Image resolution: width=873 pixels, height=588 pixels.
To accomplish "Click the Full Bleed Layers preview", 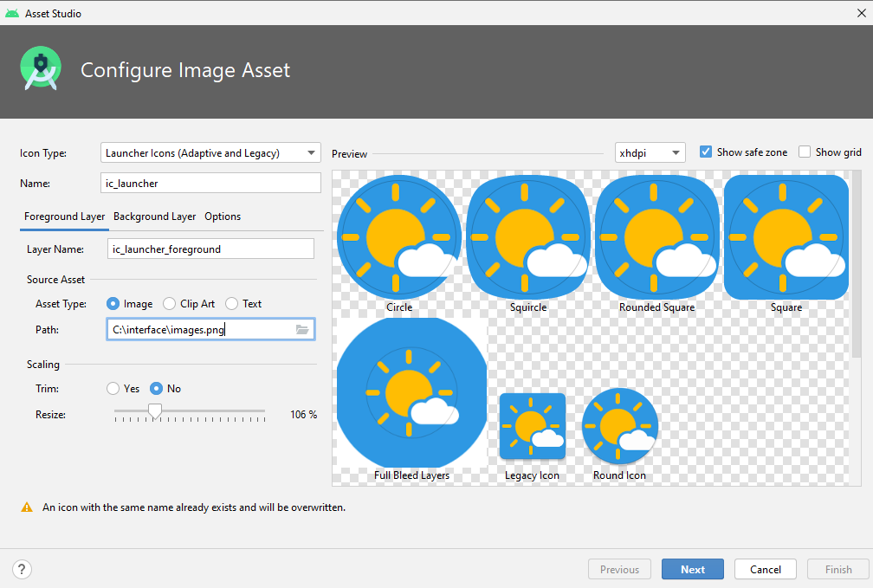I will coord(412,393).
